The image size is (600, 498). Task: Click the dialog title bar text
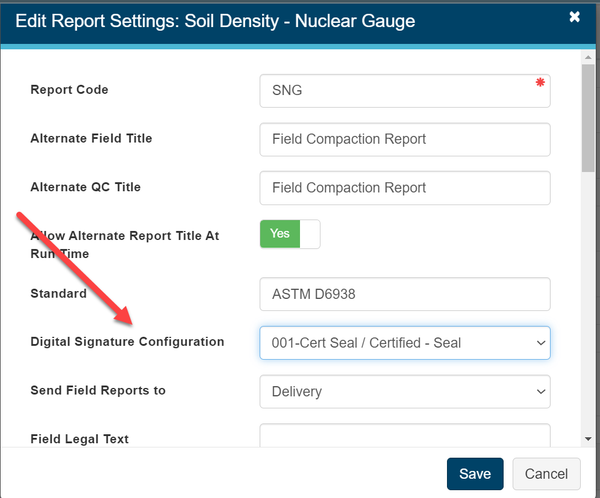coord(215,20)
